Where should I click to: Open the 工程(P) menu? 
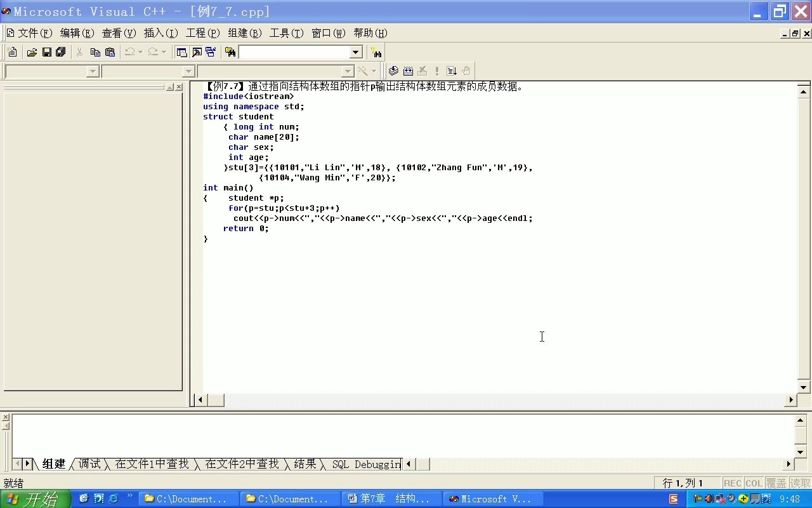pyautogui.click(x=202, y=33)
